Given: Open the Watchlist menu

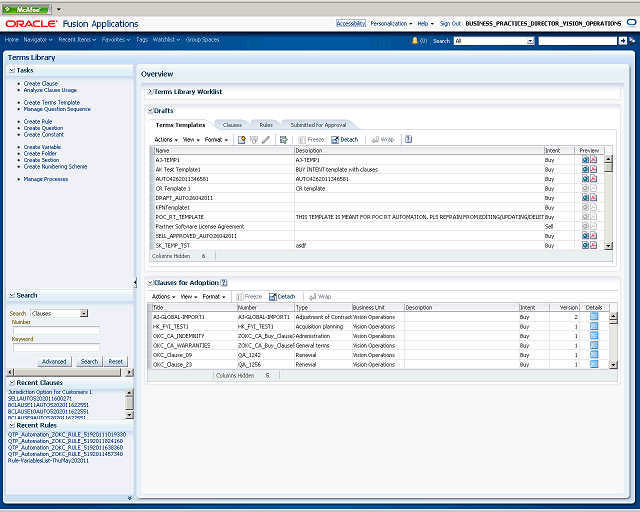Looking at the screenshot, I should coord(166,40).
